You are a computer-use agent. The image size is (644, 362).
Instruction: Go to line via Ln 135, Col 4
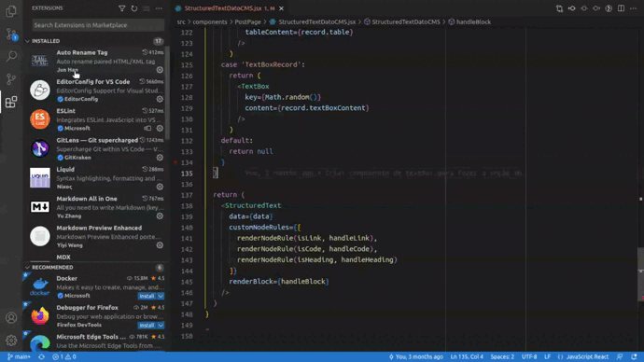467,356
